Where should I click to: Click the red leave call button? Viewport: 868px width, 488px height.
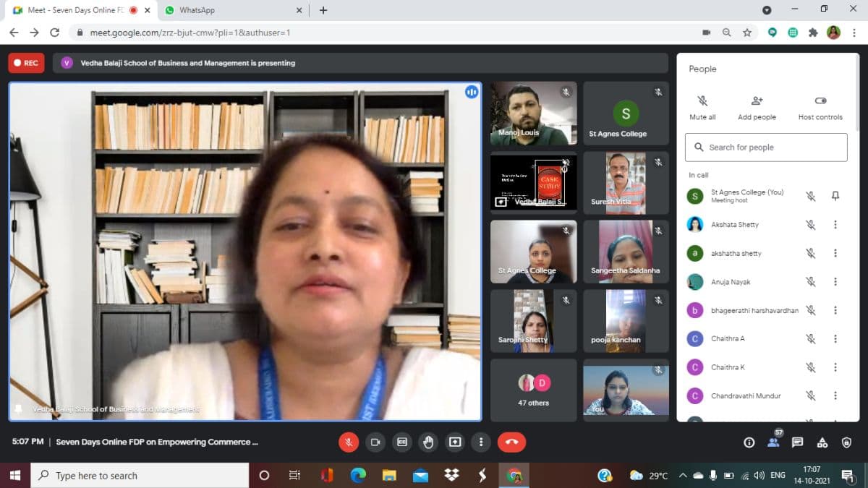pos(512,442)
